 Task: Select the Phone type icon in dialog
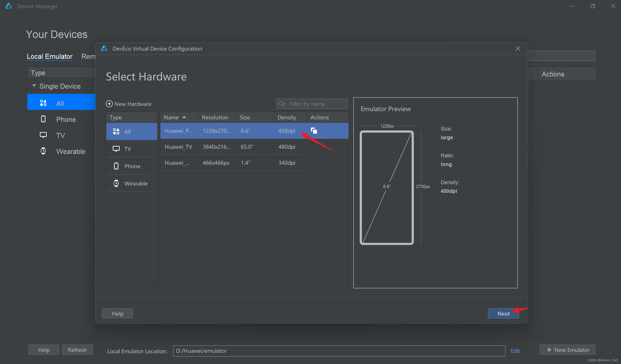(116, 166)
